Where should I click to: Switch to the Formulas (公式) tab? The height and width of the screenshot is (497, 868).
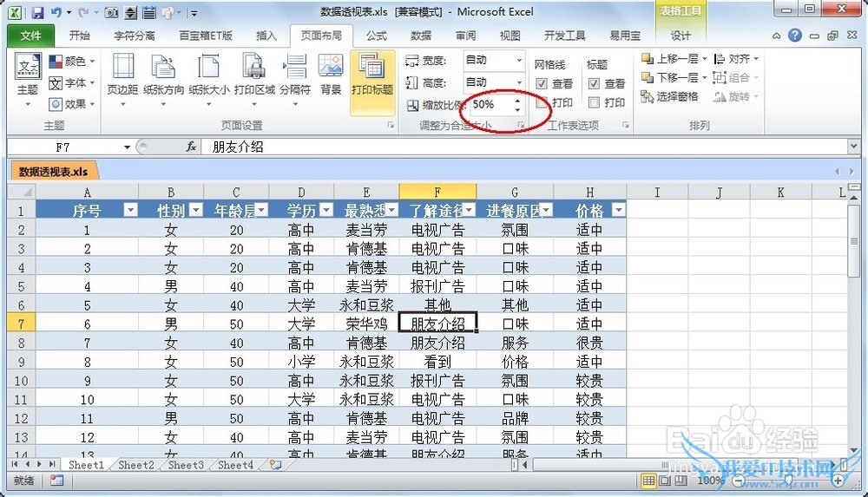click(x=377, y=36)
